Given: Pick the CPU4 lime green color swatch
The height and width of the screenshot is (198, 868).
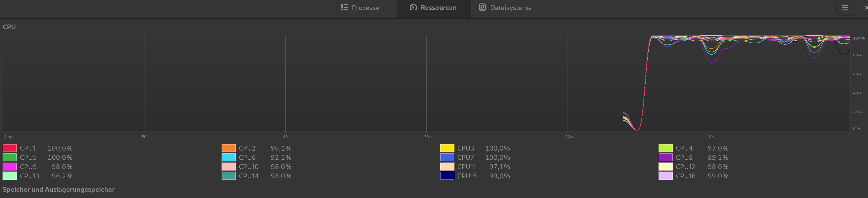Looking at the screenshot, I should 665,148.
